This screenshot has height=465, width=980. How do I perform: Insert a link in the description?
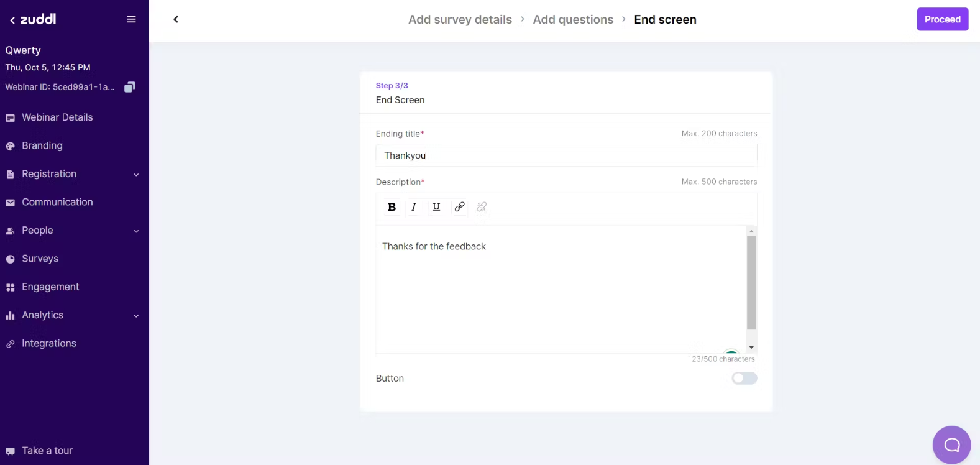[x=459, y=207]
